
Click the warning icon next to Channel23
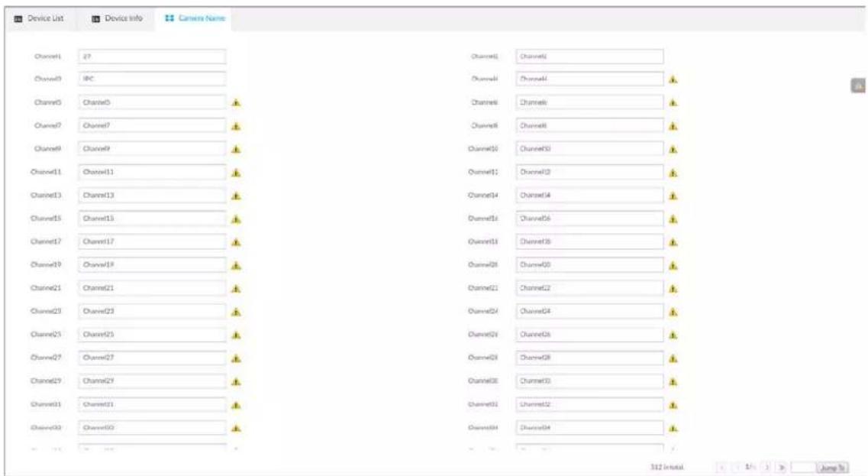237,312
